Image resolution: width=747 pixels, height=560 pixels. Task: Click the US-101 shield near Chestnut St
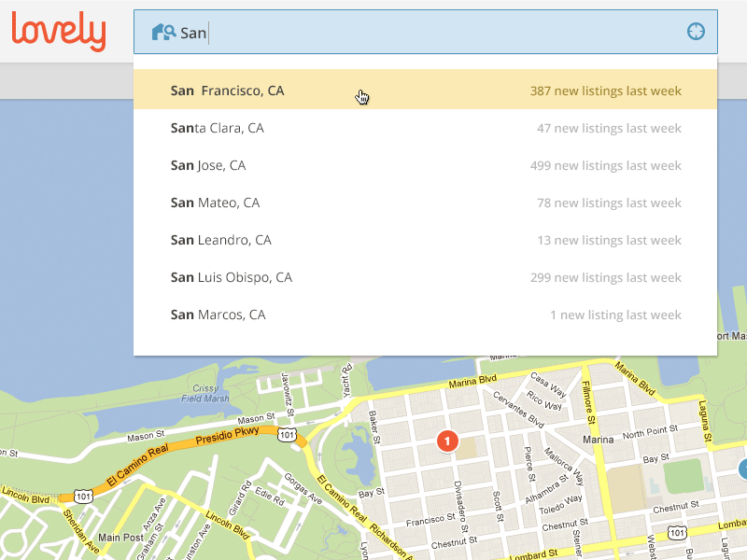click(676, 532)
